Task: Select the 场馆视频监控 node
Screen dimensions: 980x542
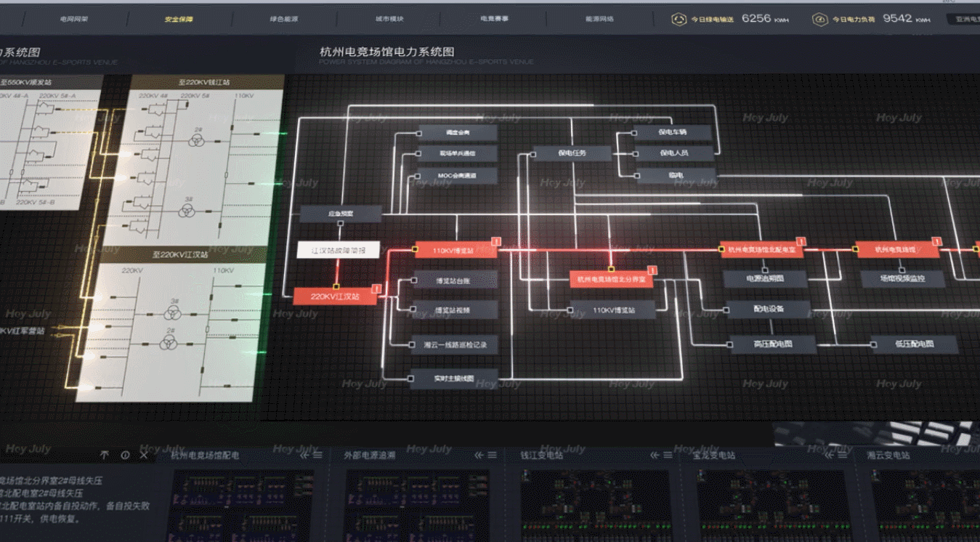Action: click(x=902, y=278)
